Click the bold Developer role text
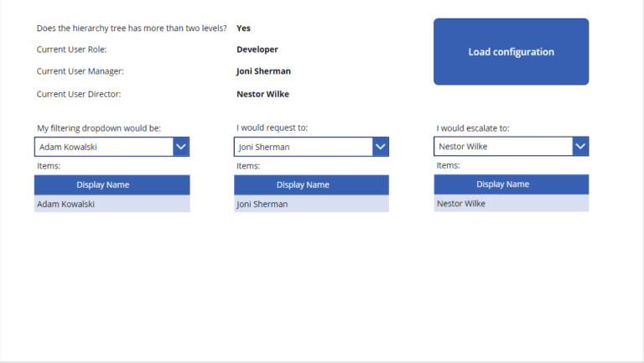The height and width of the screenshot is (363, 644). point(257,49)
